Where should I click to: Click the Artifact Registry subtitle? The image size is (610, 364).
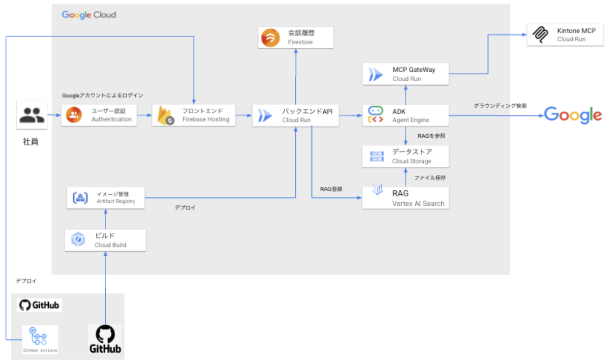116,201
